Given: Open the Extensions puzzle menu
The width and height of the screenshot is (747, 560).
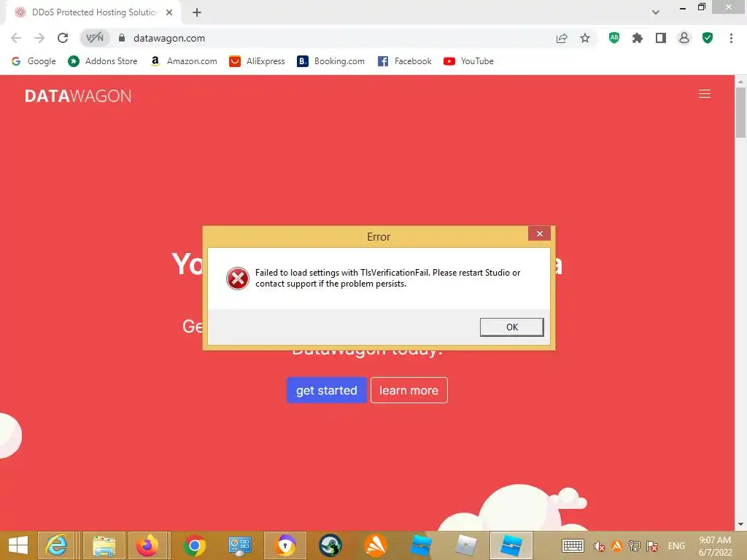Looking at the screenshot, I should pyautogui.click(x=638, y=38).
